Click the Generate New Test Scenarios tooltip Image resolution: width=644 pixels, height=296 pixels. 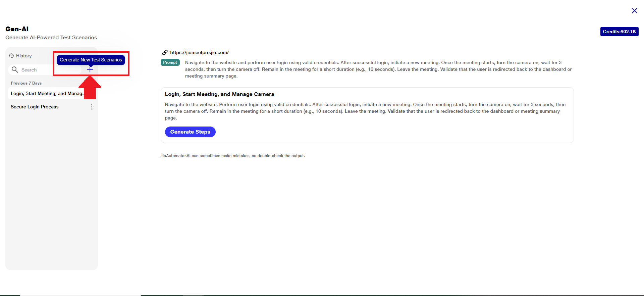91,60
